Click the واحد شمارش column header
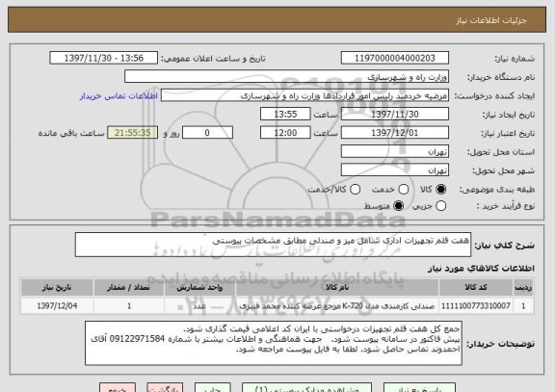 pos(199,288)
